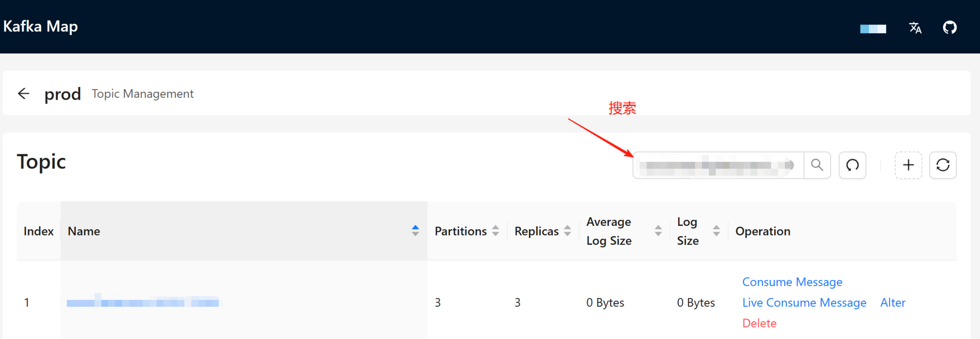Click the 0 Bytes log size cell
The image size is (980, 339).
pos(696,303)
